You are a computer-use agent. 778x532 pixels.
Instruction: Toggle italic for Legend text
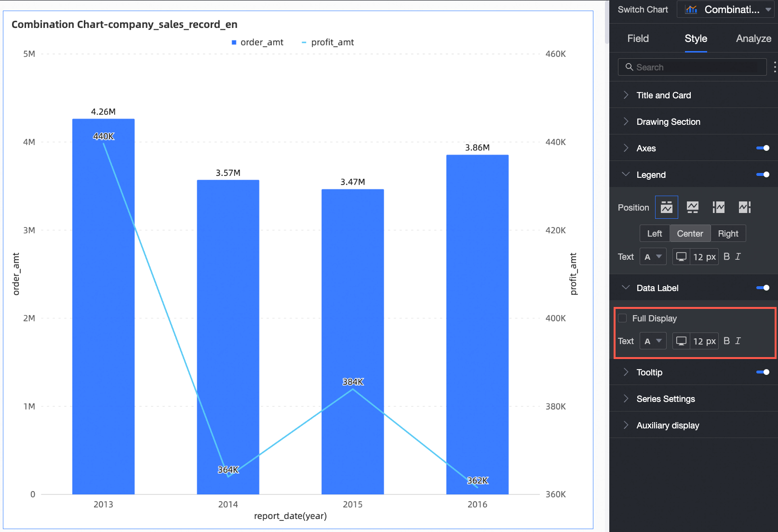[x=738, y=256]
